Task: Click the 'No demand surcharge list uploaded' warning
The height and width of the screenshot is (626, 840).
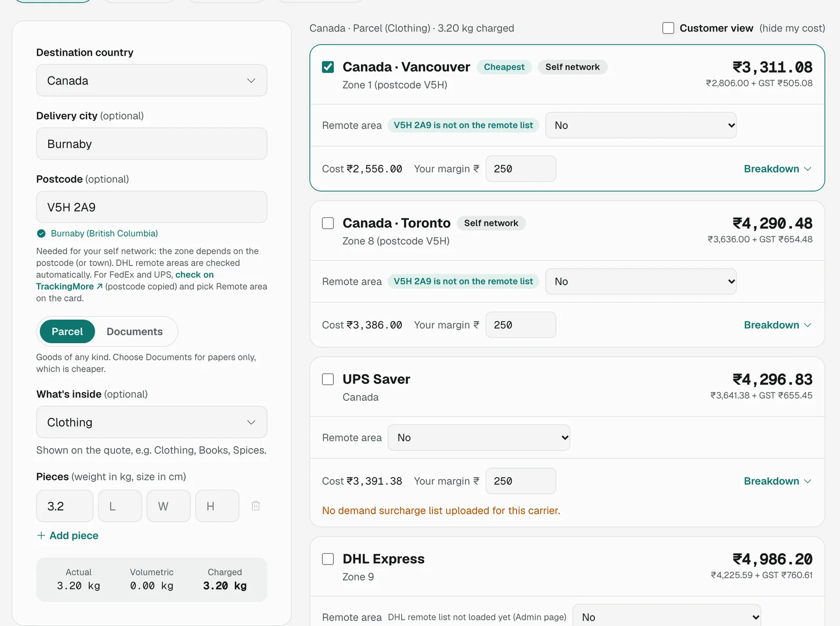Action: (441, 511)
